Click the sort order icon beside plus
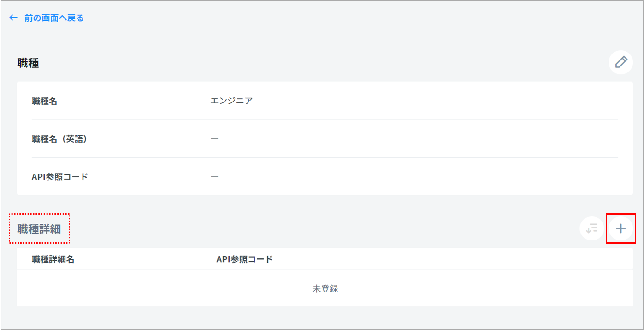Viewport: 644px width, 330px height. 591,228
